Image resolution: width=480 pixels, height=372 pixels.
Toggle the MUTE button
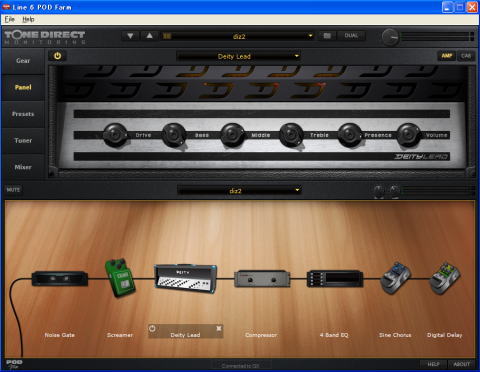pyautogui.click(x=13, y=190)
